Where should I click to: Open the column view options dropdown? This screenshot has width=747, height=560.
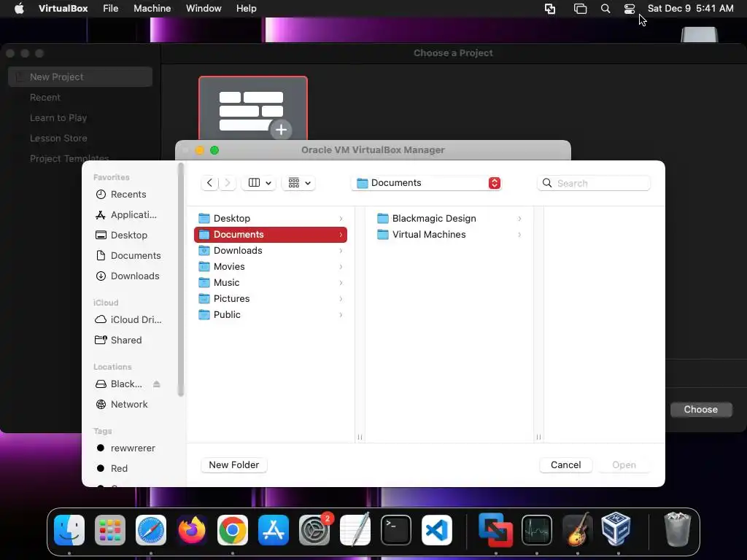[259, 183]
